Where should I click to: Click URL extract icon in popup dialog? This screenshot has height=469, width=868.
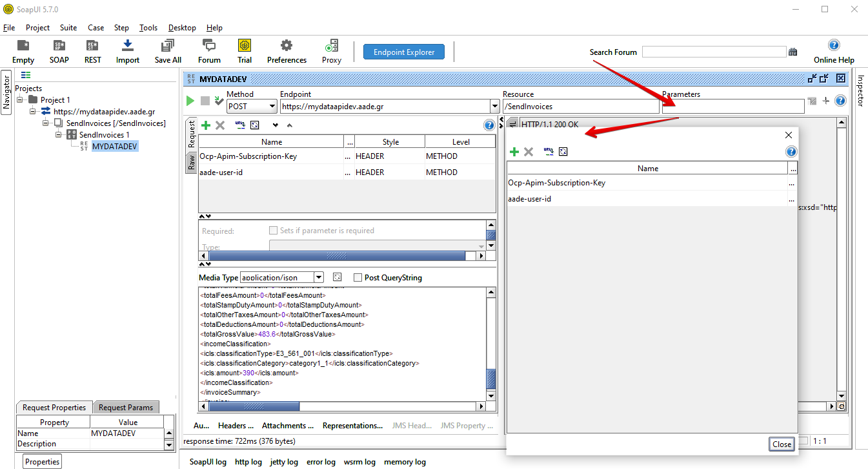pyautogui.click(x=549, y=152)
